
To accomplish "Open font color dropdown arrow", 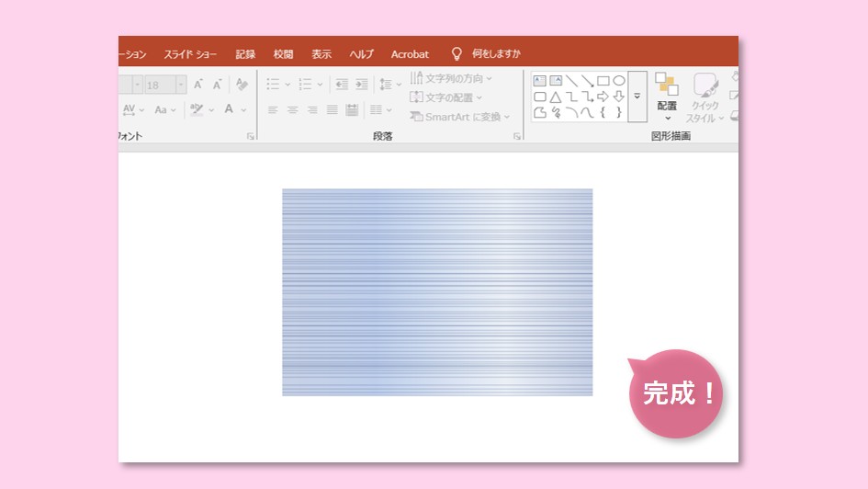I will 243,110.
